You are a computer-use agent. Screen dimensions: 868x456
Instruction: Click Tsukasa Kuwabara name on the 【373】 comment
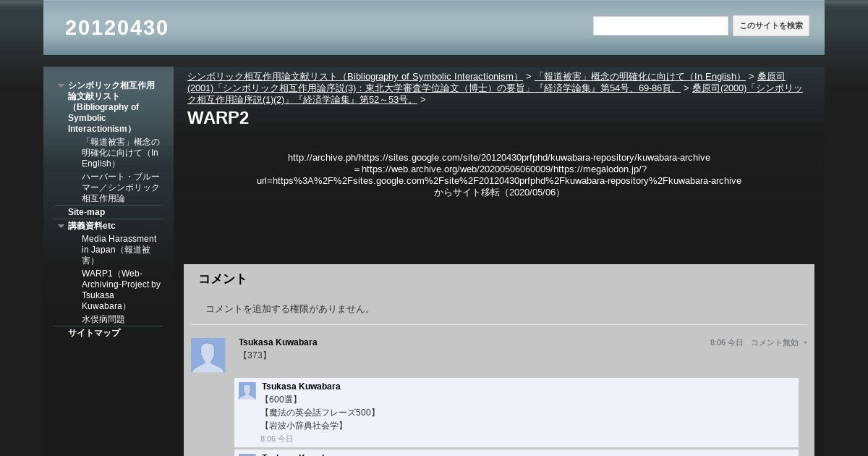[278, 342]
